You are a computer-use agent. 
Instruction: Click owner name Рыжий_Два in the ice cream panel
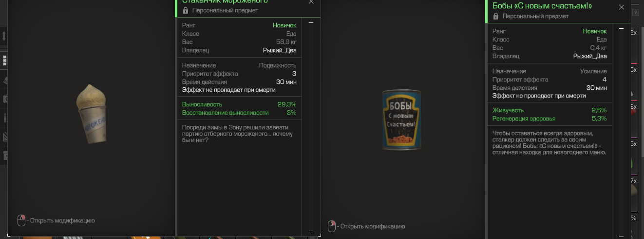279,50
